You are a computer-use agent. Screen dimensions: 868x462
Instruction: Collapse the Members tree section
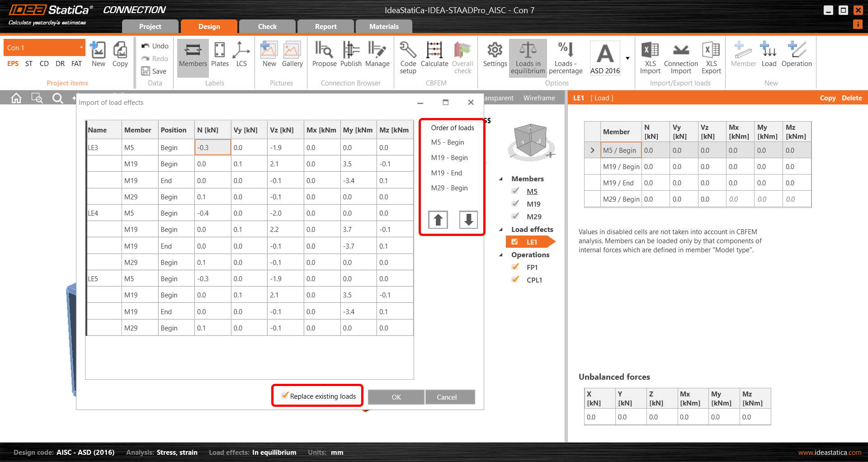(x=501, y=179)
